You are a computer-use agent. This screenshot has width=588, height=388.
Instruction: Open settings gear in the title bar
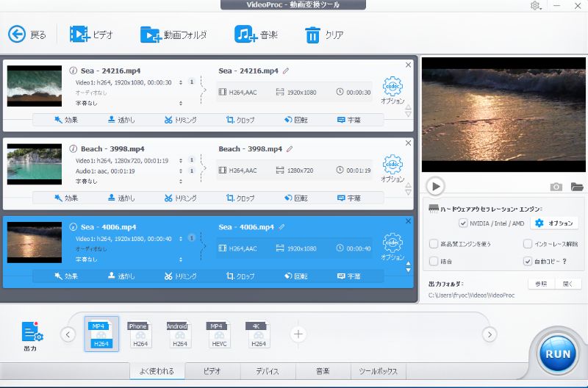535,6
